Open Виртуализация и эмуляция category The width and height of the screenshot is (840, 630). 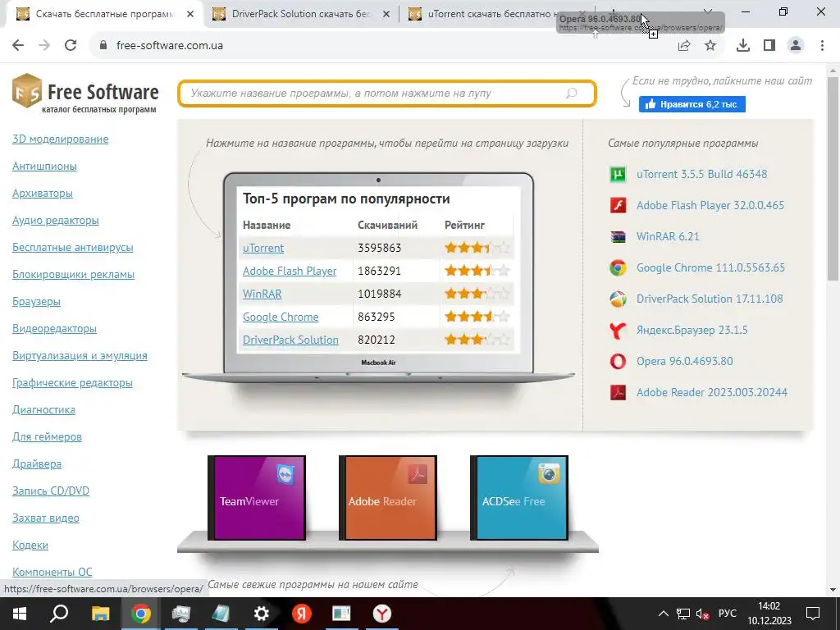click(80, 356)
